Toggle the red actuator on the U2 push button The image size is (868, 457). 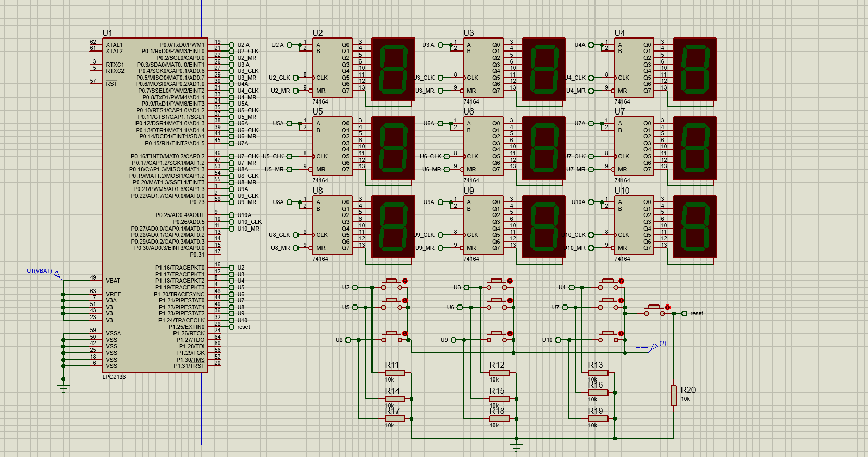click(405, 281)
